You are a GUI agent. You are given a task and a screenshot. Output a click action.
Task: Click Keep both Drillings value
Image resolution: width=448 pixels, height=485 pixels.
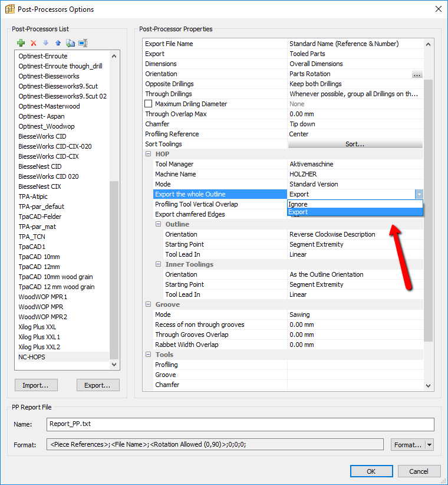pyautogui.click(x=315, y=84)
